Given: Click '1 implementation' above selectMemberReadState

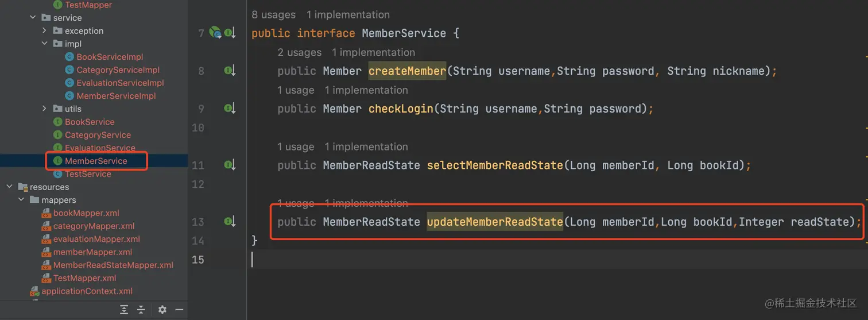Looking at the screenshot, I should click(x=366, y=146).
